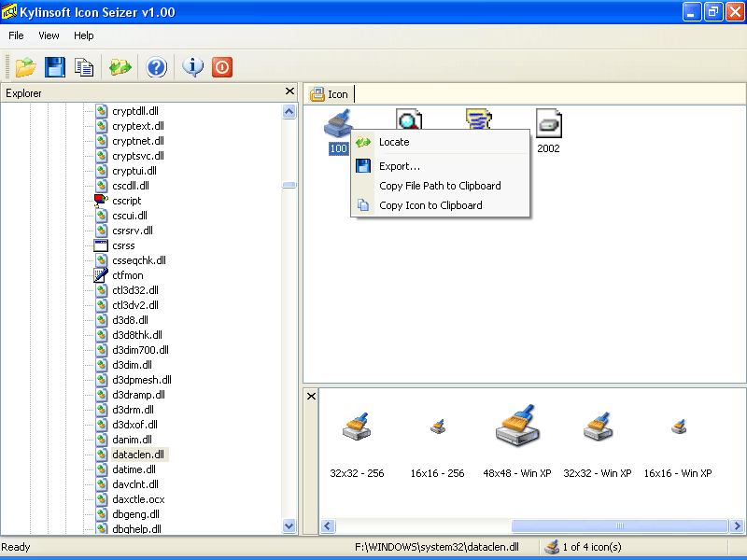Viewport: 747px width, 560px height.
Task: Click the preview pane left scroll arrow
Action: (328, 526)
